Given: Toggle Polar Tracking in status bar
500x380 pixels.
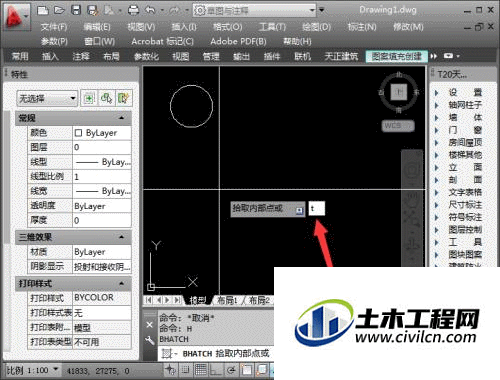Looking at the screenshot, I should point(231,370).
